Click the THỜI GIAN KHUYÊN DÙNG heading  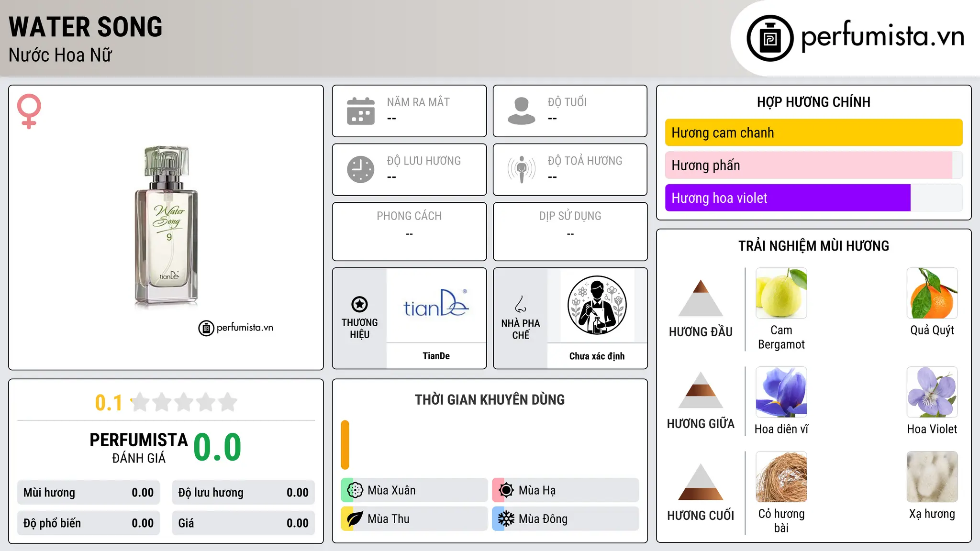click(x=490, y=400)
